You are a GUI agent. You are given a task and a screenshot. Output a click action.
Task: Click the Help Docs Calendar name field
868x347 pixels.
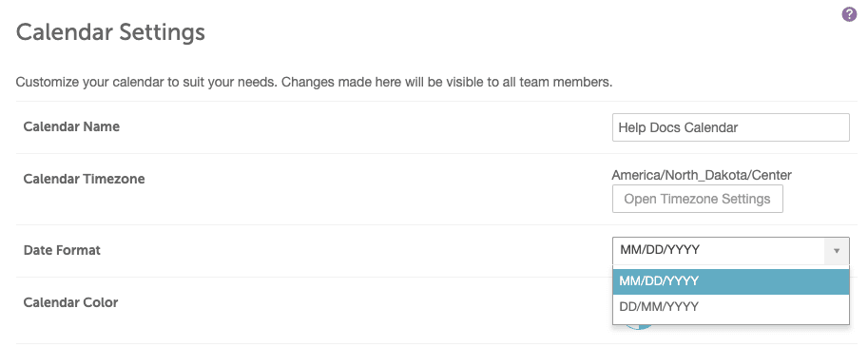pos(731,127)
